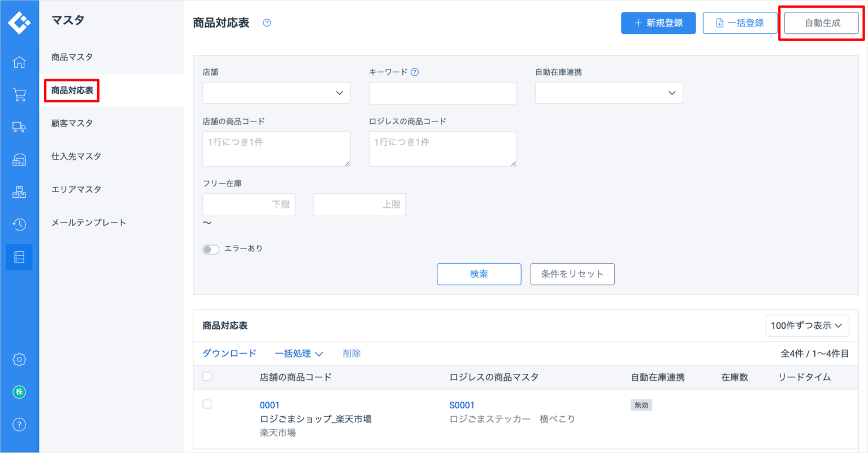Expand the 自動在庫連携 dropdown
The height and width of the screenshot is (453, 868).
pos(609,93)
